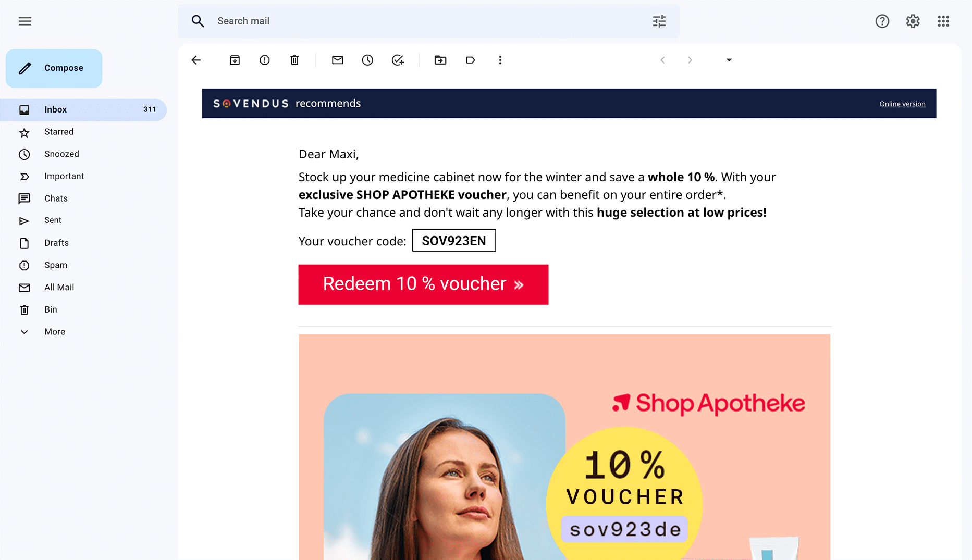The height and width of the screenshot is (560, 972).
Task: Open the Settings gear
Action: pyautogui.click(x=913, y=21)
